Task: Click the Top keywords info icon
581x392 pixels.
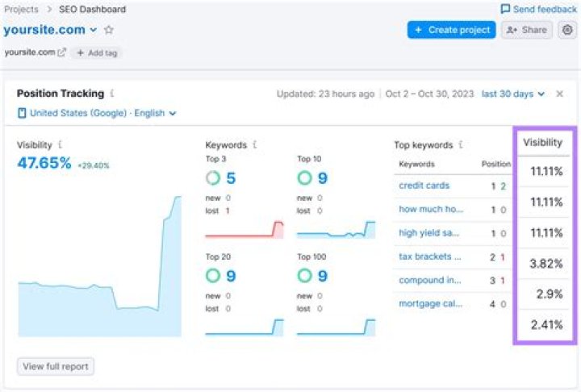Action: pos(461,145)
